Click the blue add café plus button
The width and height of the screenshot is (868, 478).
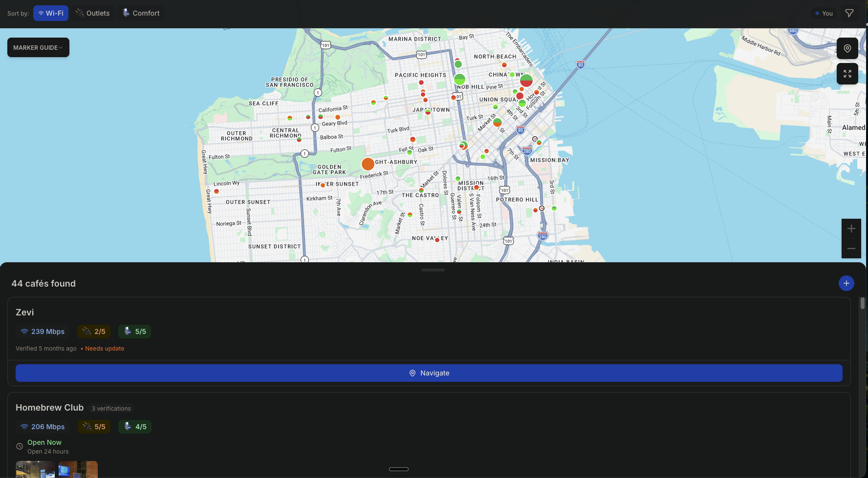pyautogui.click(x=846, y=283)
